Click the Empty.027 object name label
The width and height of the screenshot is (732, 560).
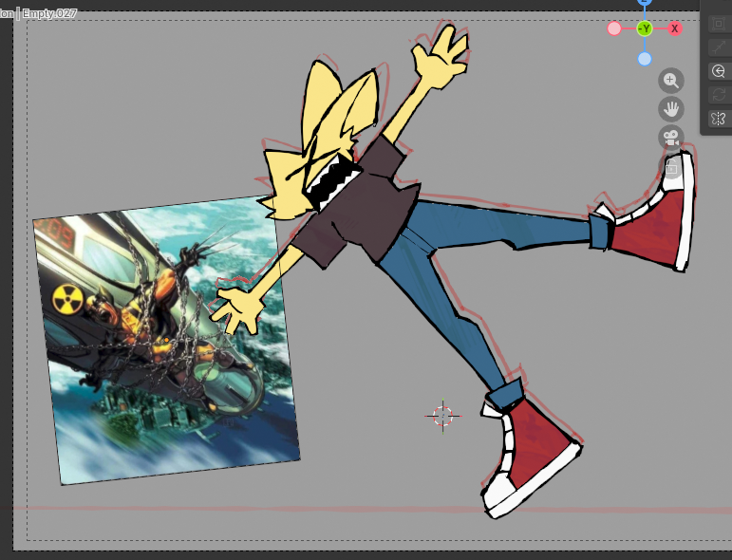(49, 13)
